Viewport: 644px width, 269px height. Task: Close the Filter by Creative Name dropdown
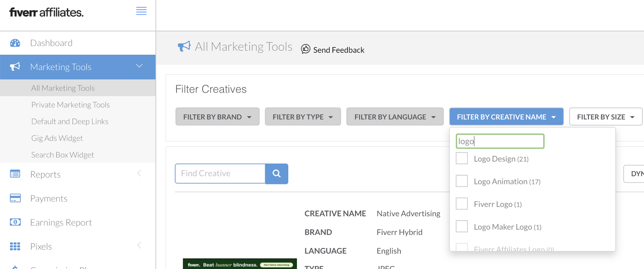(x=506, y=117)
